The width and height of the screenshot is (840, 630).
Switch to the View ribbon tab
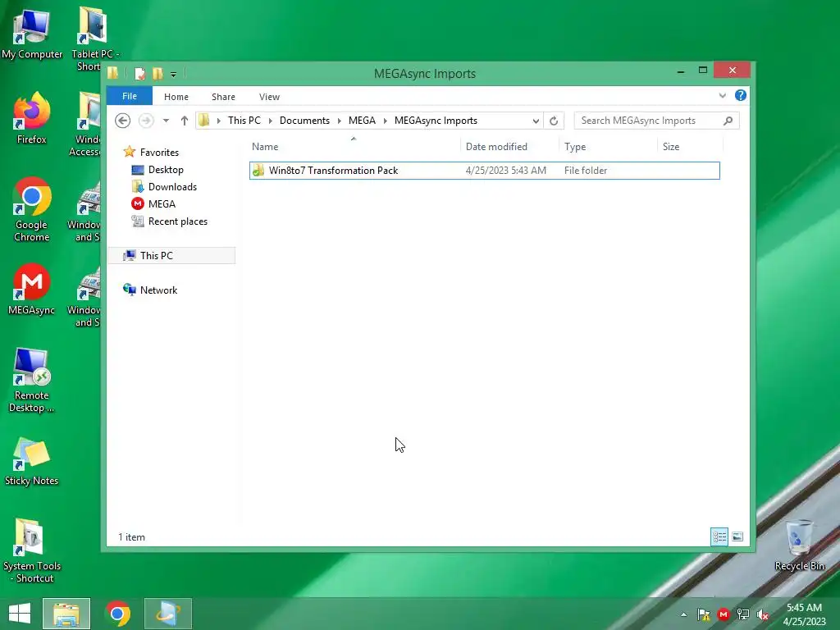(x=269, y=97)
